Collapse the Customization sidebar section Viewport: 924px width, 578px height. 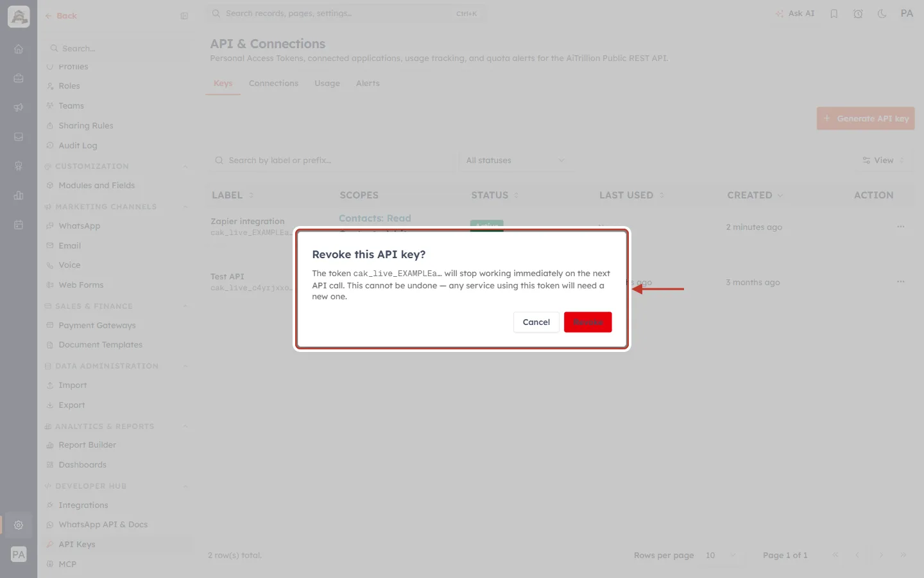coord(185,167)
